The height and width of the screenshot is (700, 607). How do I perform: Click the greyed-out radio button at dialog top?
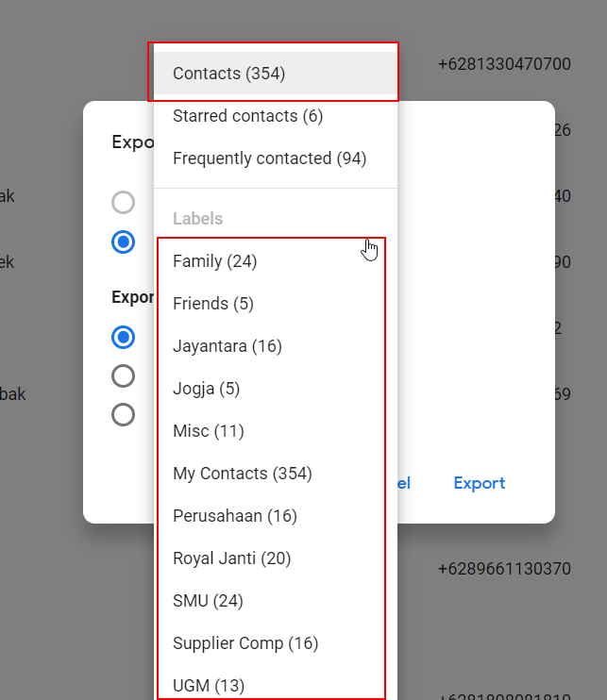(123, 202)
